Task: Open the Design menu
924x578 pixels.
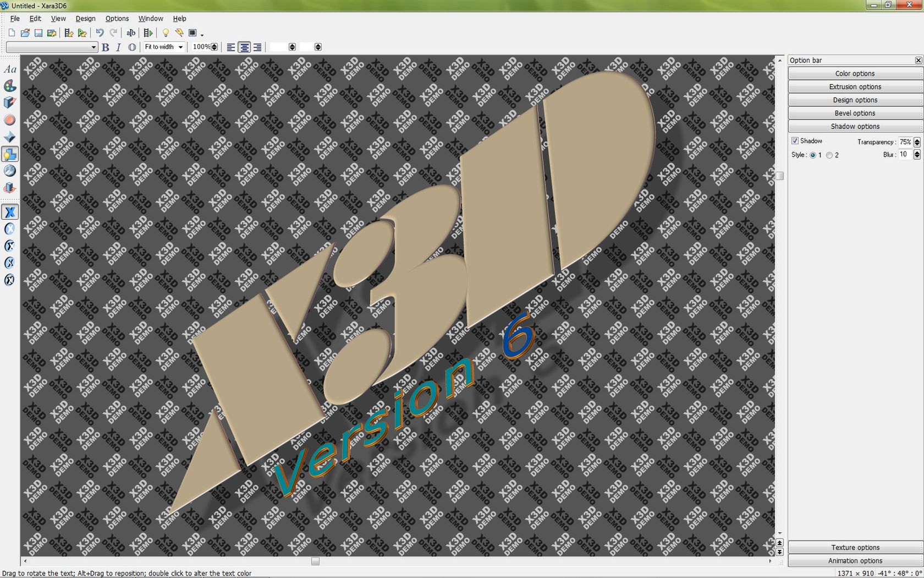Action: pos(85,19)
